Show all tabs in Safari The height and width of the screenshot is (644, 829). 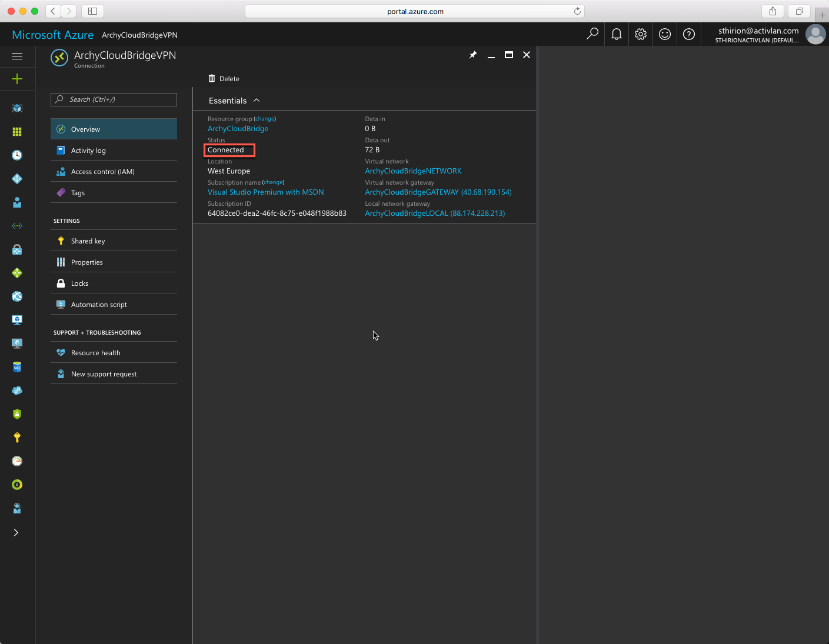click(x=799, y=11)
